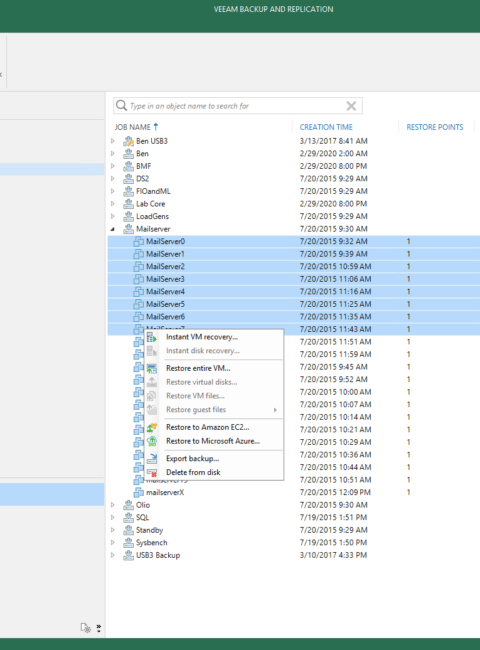Screen dimensions: 480x650
Task: Click the Export backup icon
Action: [x=152, y=458]
